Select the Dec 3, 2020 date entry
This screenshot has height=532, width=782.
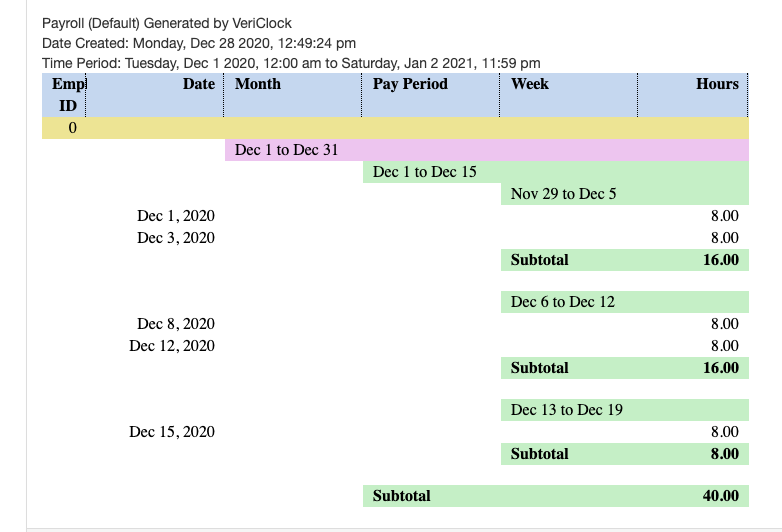pyautogui.click(x=176, y=238)
